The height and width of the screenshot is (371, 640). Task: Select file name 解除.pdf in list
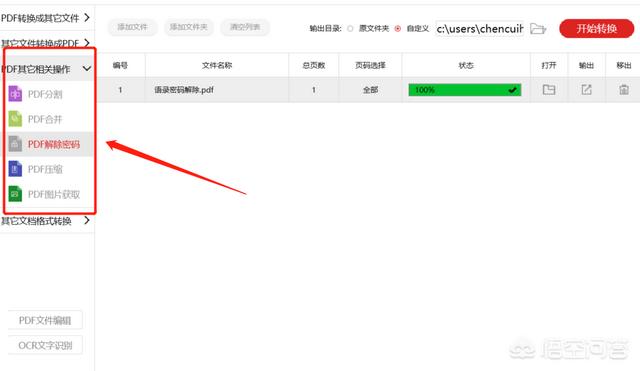[x=184, y=90]
